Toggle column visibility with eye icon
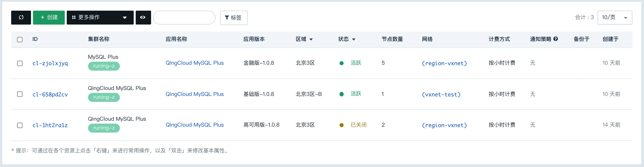This screenshot has height=167, width=644. click(x=143, y=18)
